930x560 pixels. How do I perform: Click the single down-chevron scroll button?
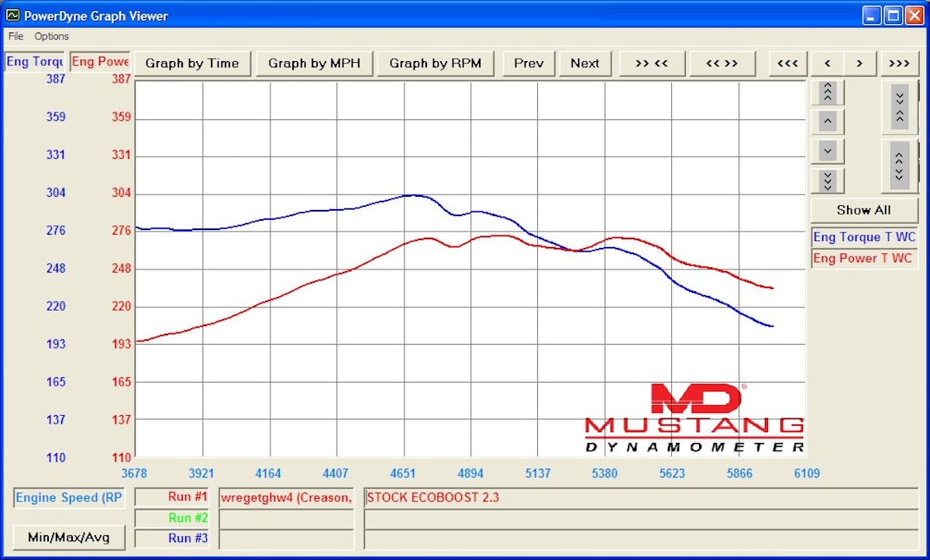828,151
